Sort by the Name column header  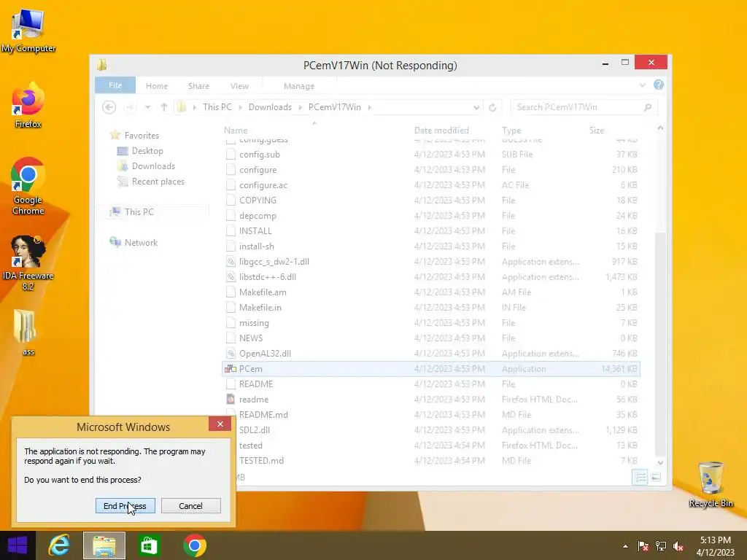(x=236, y=131)
